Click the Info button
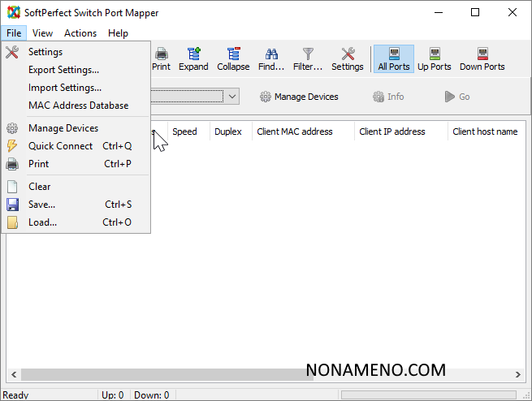 click(388, 97)
